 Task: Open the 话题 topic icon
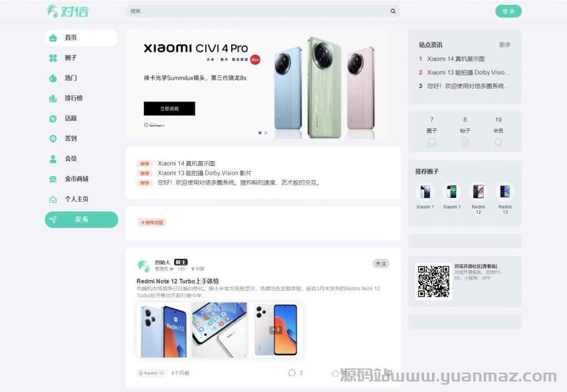53,119
